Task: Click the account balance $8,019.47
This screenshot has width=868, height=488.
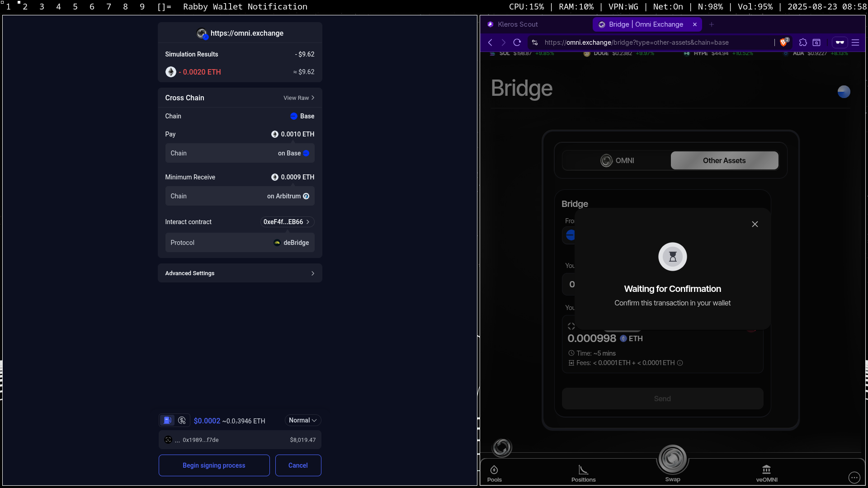Action: (303, 440)
